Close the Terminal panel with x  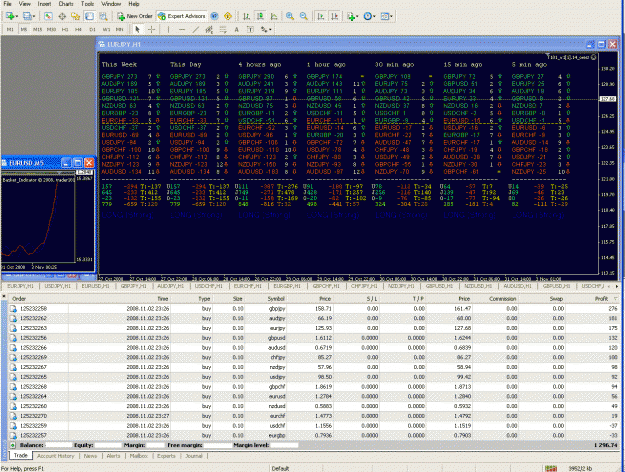click(4, 296)
